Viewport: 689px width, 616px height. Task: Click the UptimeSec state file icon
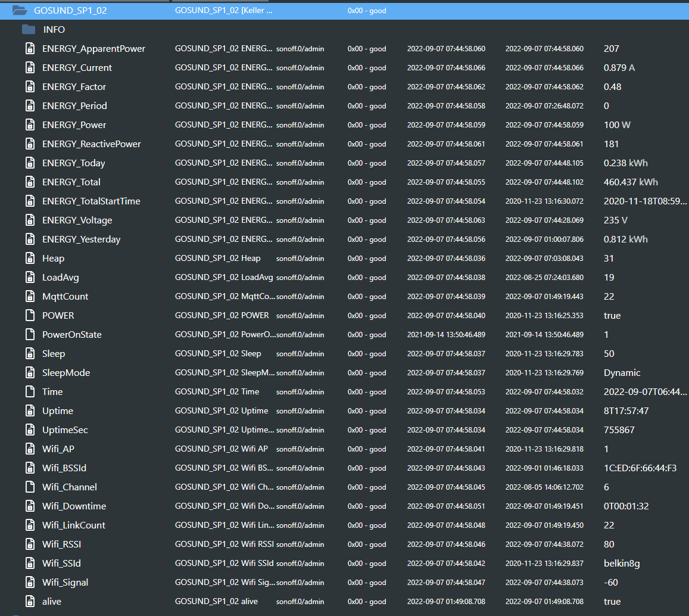(x=30, y=430)
